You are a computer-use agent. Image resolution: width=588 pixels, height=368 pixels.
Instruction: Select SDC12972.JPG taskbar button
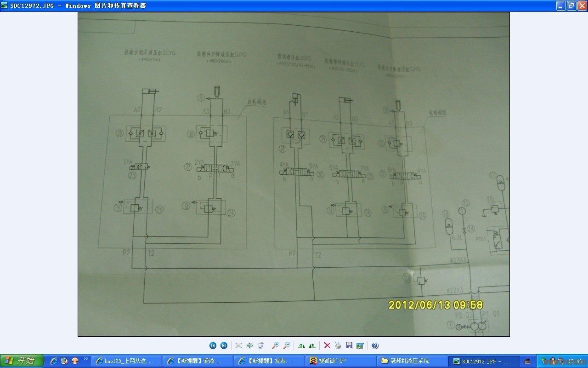click(x=483, y=361)
